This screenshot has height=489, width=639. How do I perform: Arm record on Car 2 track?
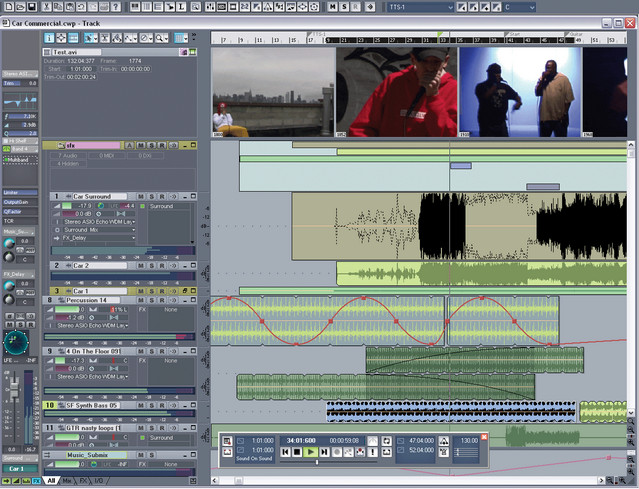point(163,266)
